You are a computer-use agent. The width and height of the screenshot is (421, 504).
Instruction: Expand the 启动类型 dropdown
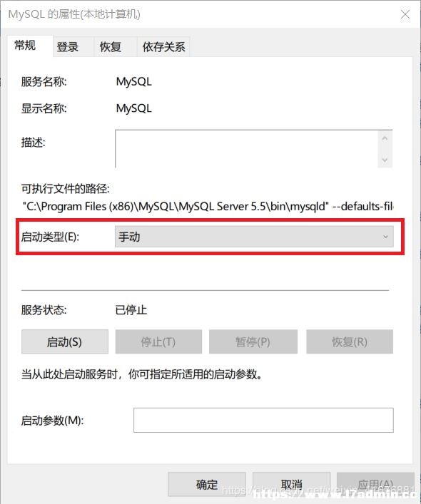pos(254,237)
